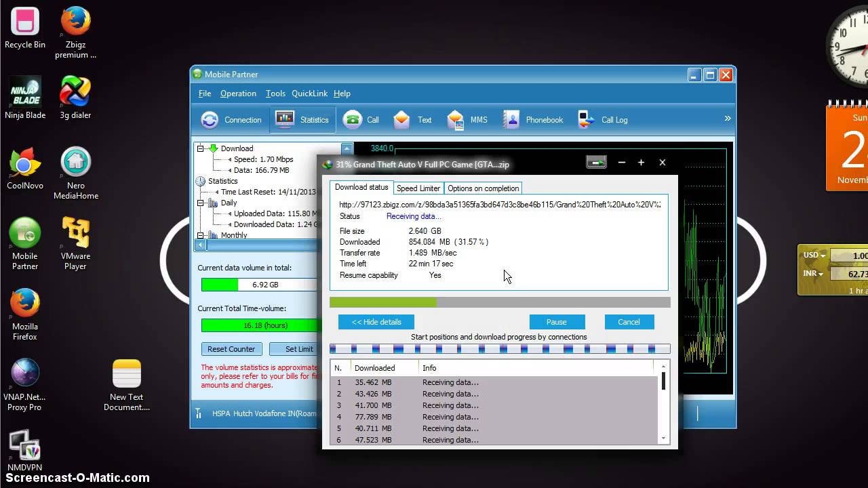Image resolution: width=868 pixels, height=488 pixels.
Task: Click the download-to-tray icon in IDM title bar
Action: [x=596, y=163]
